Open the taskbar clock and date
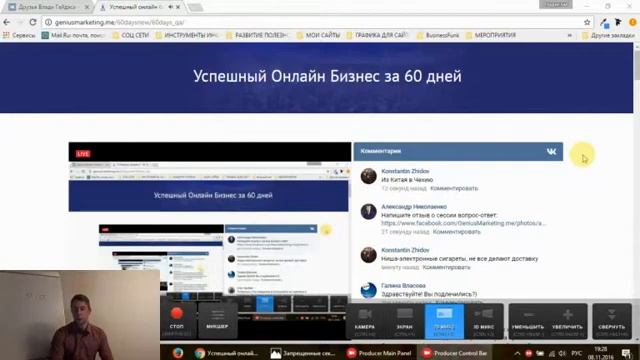The width and height of the screenshot is (640, 360). (601, 353)
